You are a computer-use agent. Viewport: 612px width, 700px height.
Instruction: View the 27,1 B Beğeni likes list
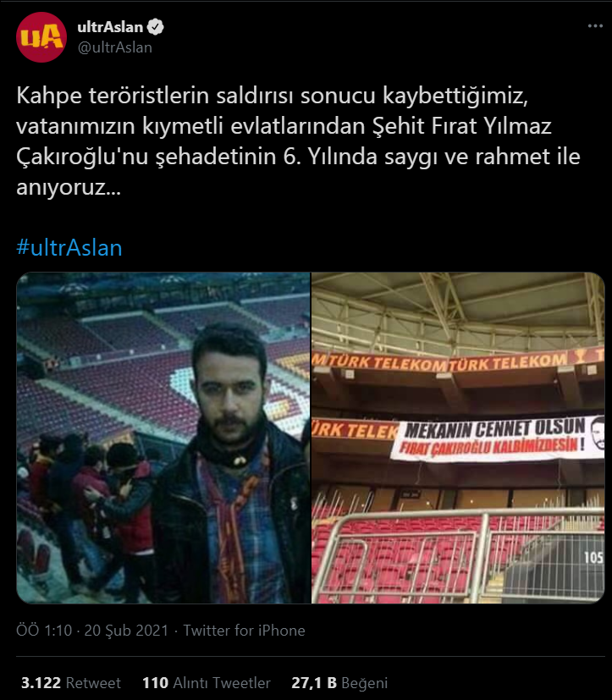coord(339,682)
